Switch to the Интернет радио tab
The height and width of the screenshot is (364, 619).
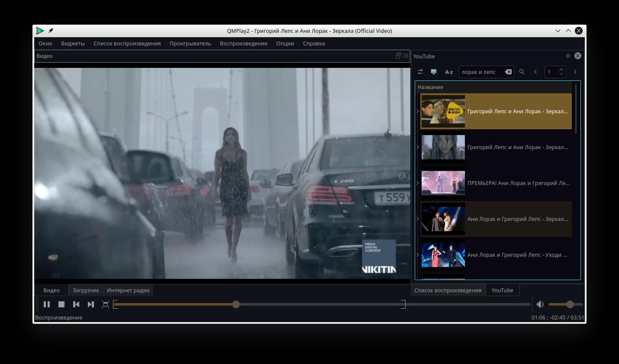click(128, 290)
